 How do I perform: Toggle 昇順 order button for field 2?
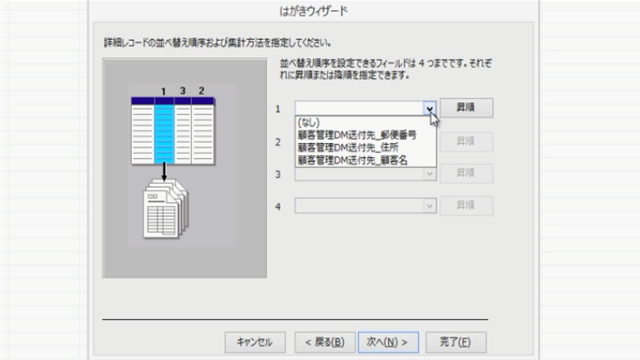[466, 142]
